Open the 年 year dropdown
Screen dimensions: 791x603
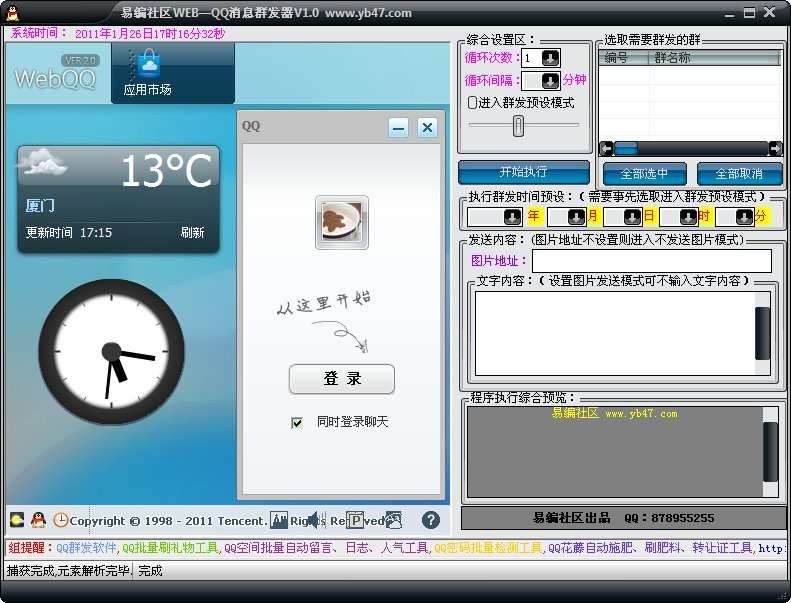tap(513, 217)
